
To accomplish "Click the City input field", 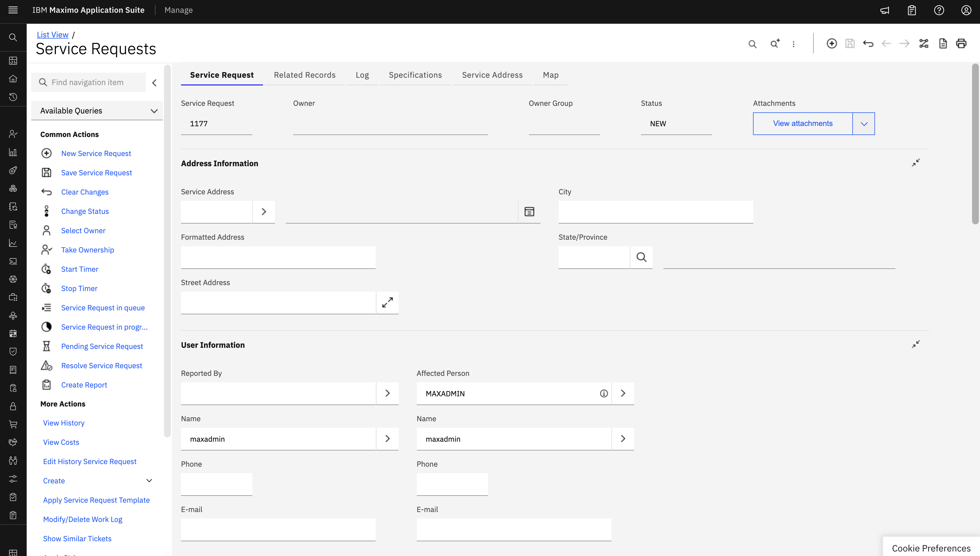I will pos(656,212).
